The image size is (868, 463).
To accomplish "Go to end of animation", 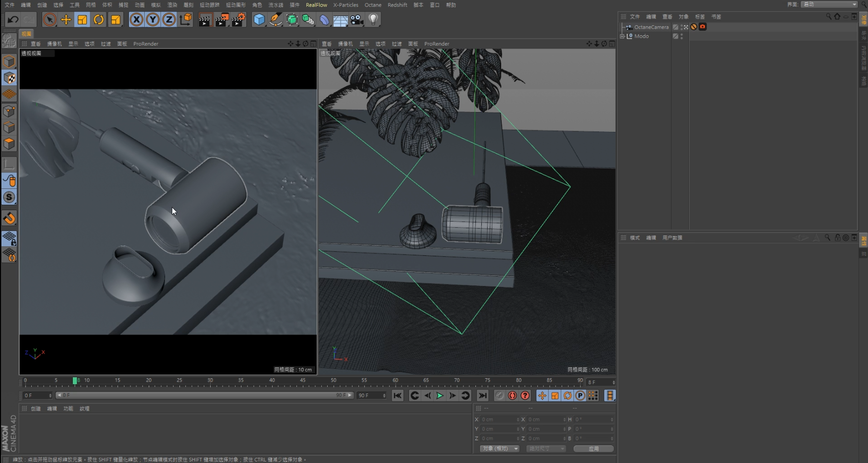I will point(482,396).
